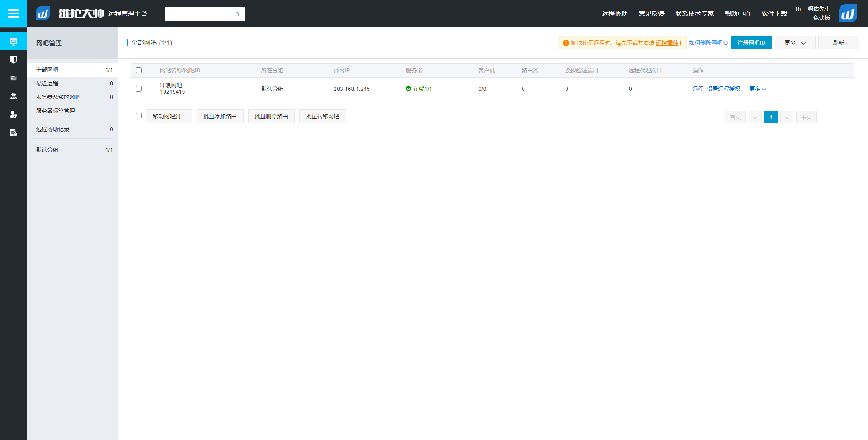Screen dimensions: 868x440
Task: Click the server rack sidebar icon
Action: (x=14, y=78)
